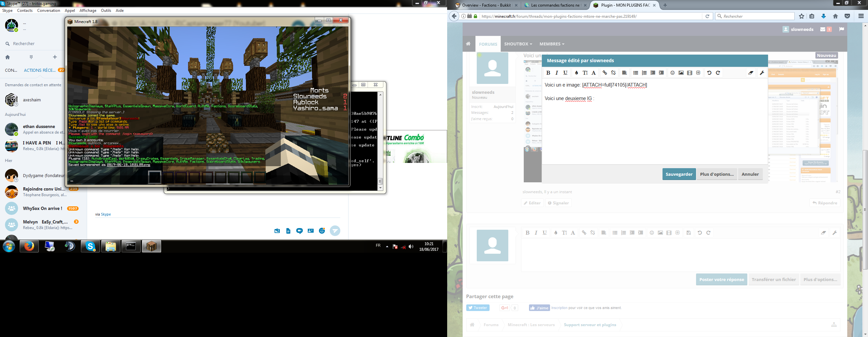The width and height of the screenshot is (868, 337).
Task: Open the forum inbox envelope
Action: point(823,29)
